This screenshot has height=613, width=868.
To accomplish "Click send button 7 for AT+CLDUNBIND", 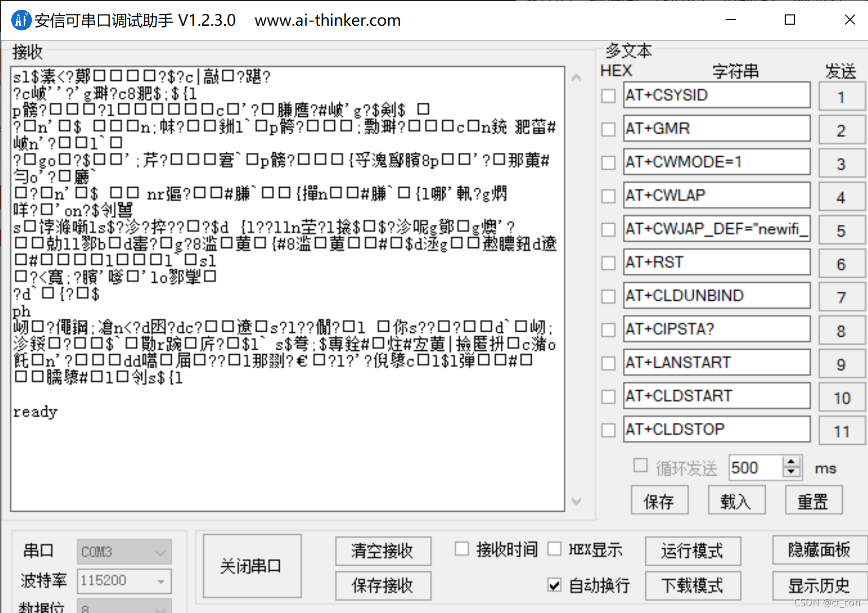I will (x=841, y=297).
